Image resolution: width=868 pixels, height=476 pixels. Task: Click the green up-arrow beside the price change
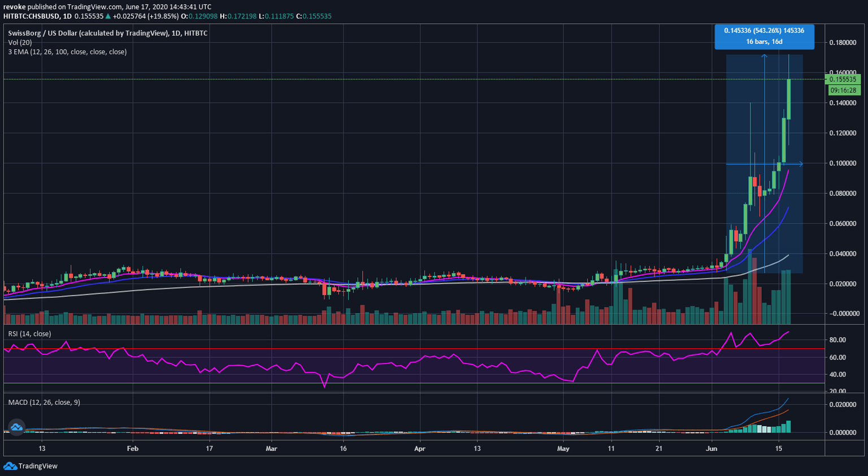coord(108,16)
